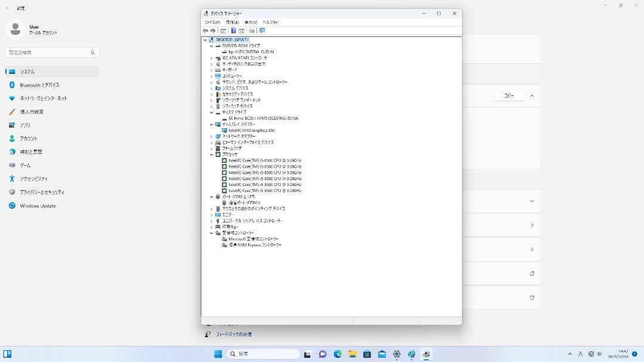Screen dimensions: 644x362
Task: Open the ヘルプ toolbar icon in Device Manager
Action: [233, 30]
